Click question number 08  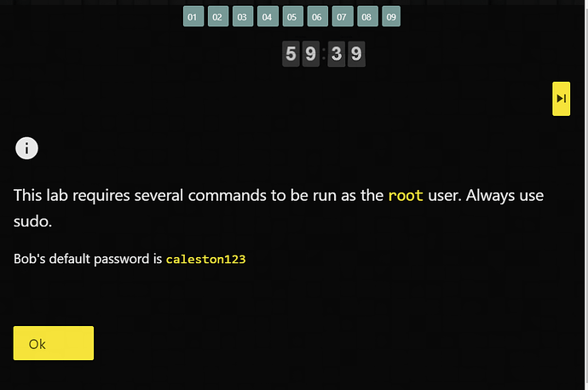coord(366,17)
